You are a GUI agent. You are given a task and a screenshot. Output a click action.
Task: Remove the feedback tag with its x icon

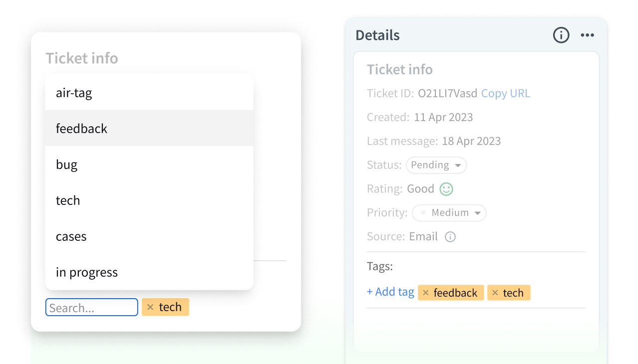(x=426, y=293)
